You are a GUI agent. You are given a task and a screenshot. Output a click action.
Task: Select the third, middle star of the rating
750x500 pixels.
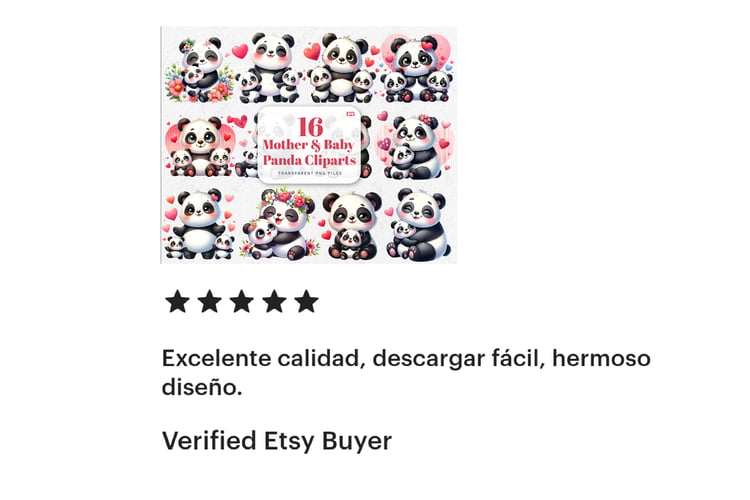coord(242,301)
